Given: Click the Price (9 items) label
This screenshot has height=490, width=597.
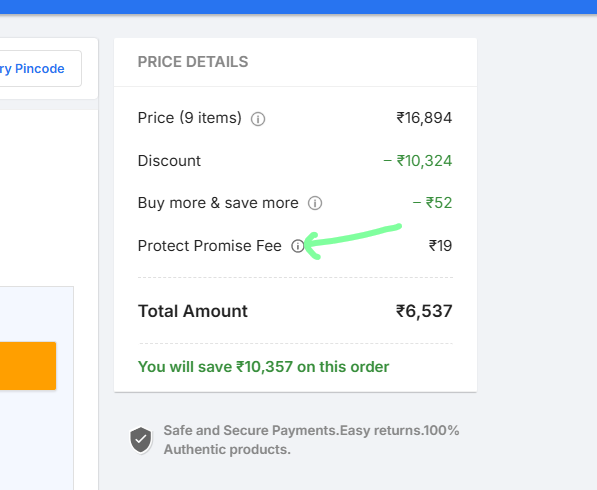Looking at the screenshot, I should coord(190,118).
